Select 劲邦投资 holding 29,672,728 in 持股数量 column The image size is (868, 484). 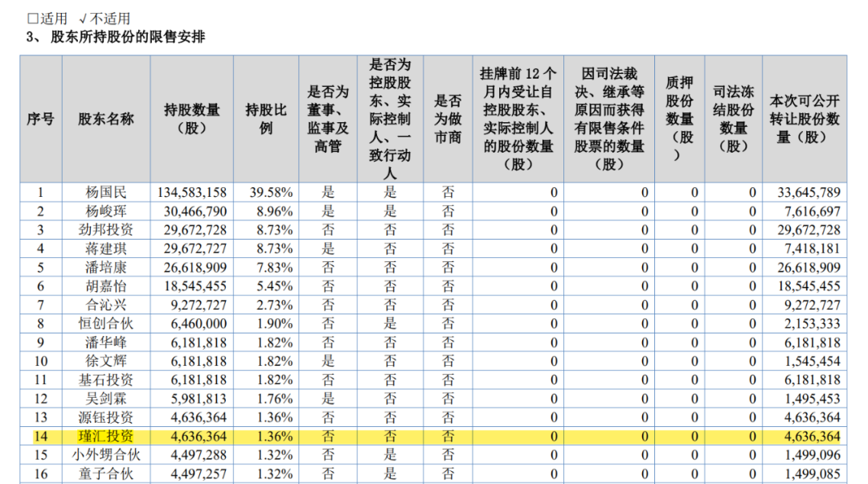point(195,231)
